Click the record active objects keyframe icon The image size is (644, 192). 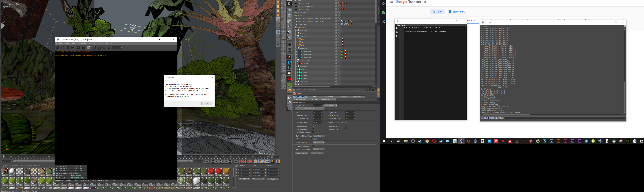[241, 161]
